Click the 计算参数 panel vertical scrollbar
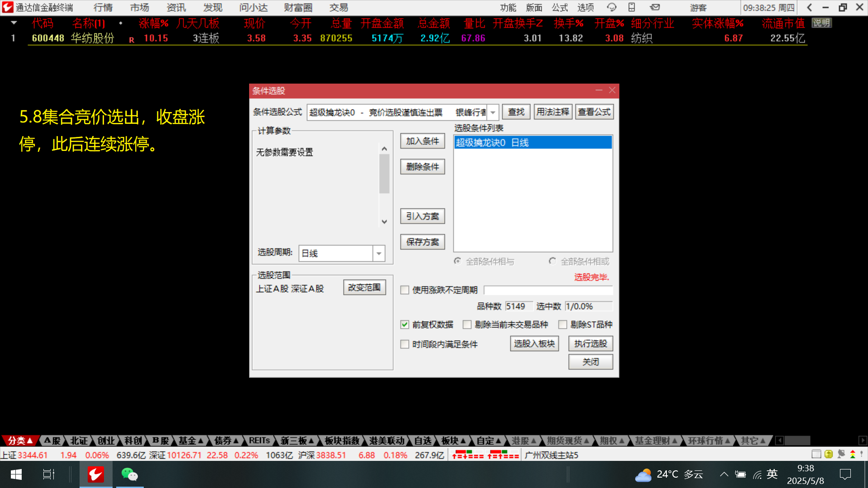The image size is (868, 488). [384, 174]
